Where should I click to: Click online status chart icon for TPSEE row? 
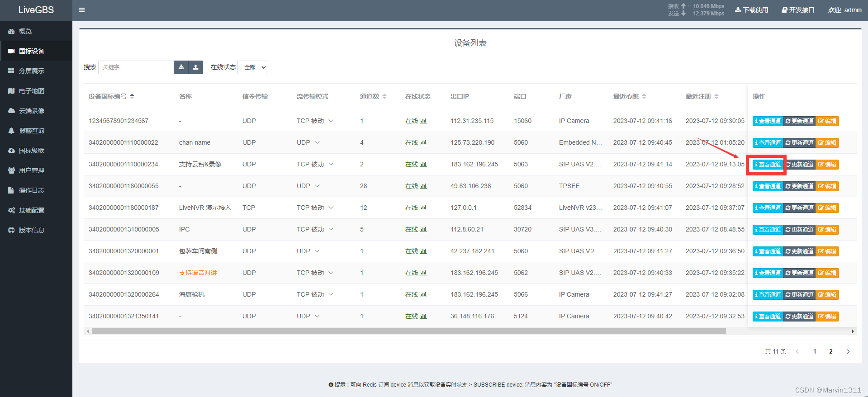click(423, 186)
